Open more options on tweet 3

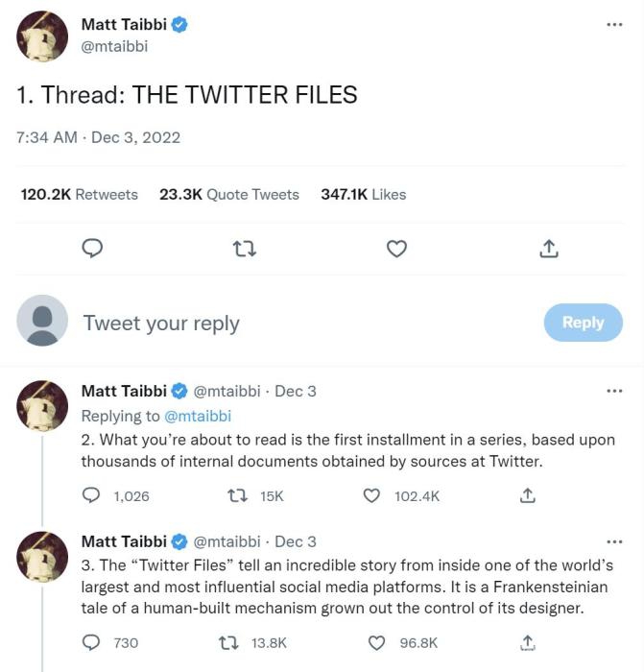tap(614, 541)
